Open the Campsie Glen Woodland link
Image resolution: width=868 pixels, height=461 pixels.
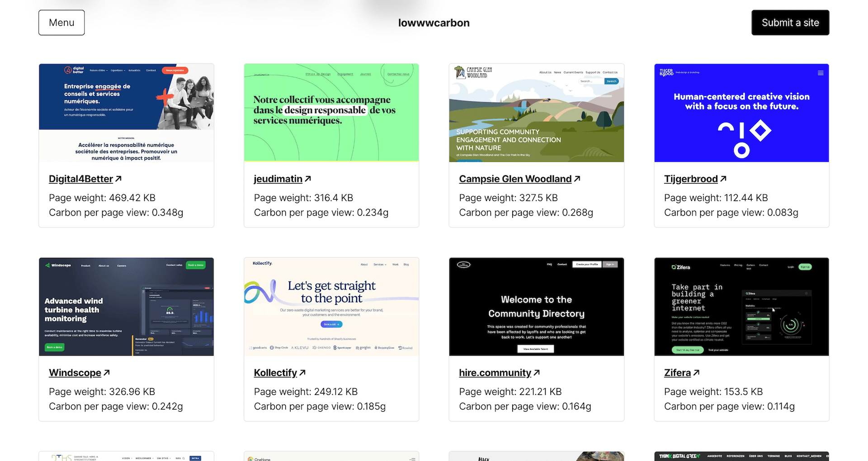click(515, 179)
